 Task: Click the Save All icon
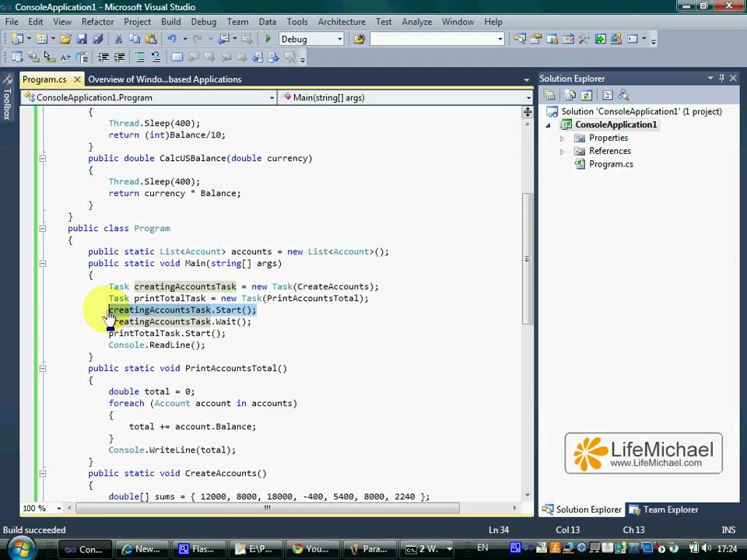(x=98, y=39)
